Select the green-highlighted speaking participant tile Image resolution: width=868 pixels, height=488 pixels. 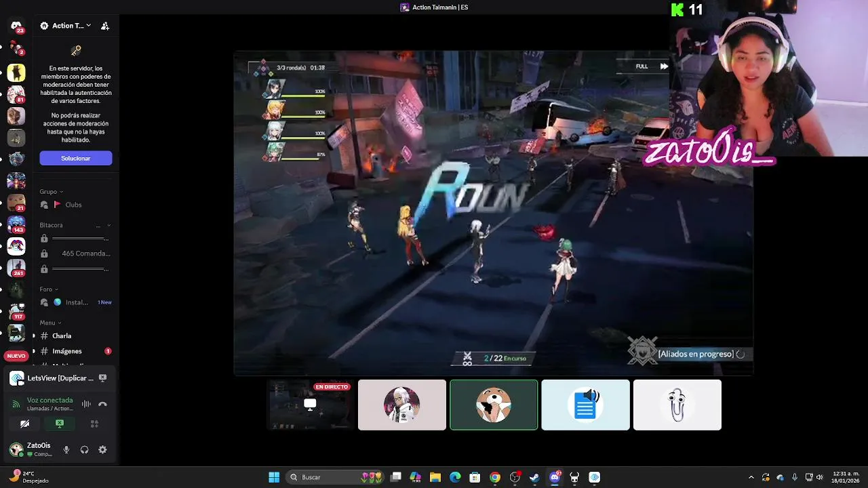click(x=494, y=405)
